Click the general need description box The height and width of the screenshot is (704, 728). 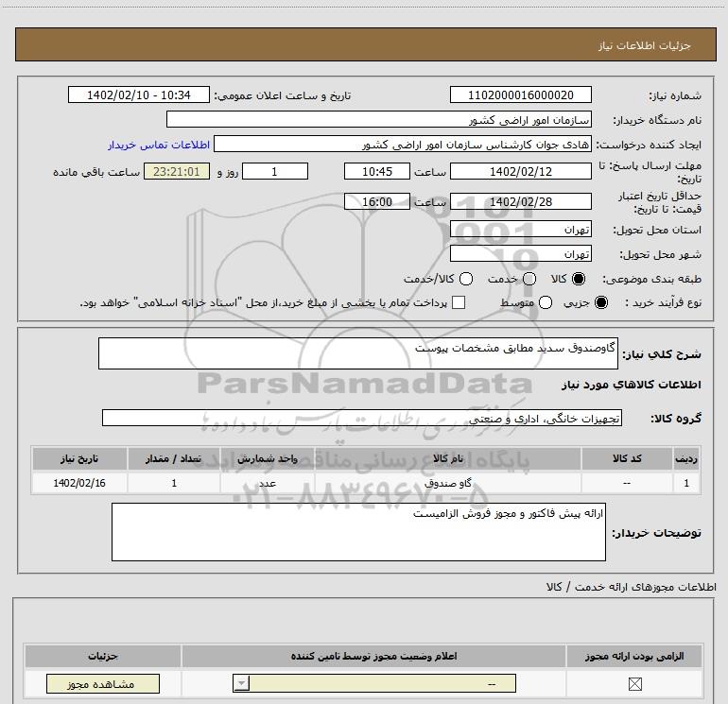(358, 353)
